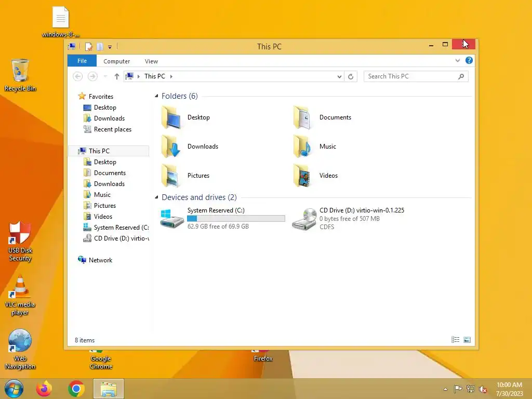The image size is (532, 399).
Task: Click the search magnifier icon
Action: [461, 76]
